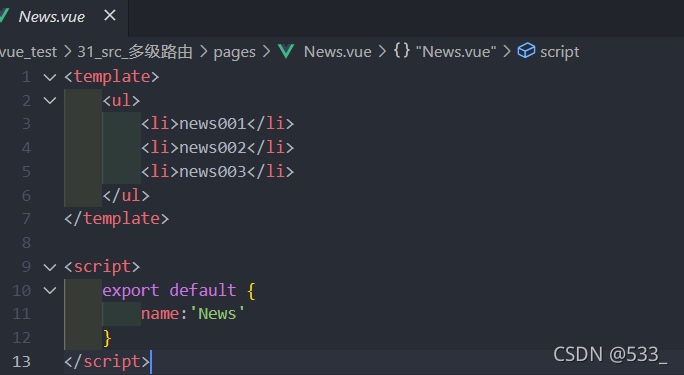The width and height of the screenshot is (684, 375).
Task: Click the closing </ul> tag
Action: (126, 195)
